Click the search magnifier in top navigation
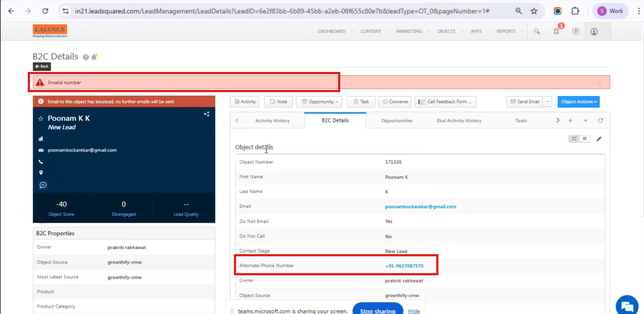 pyautogui.click(x=537, y=32)
